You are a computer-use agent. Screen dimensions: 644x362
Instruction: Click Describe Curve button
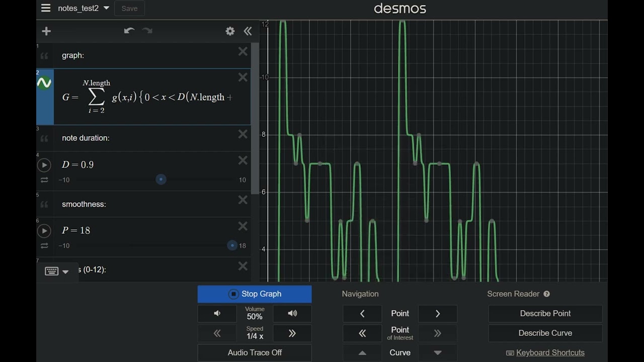pyautogui.click(x=545, y=333)
